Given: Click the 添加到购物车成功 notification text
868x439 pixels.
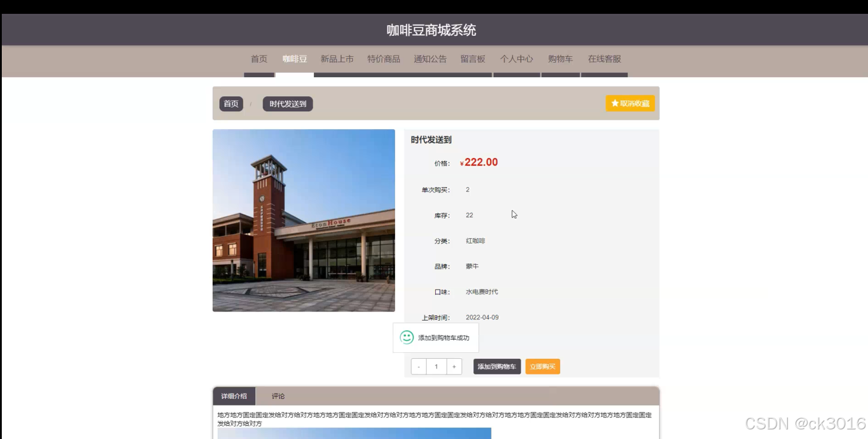Looking at the screenshot, I should [444, 338].
